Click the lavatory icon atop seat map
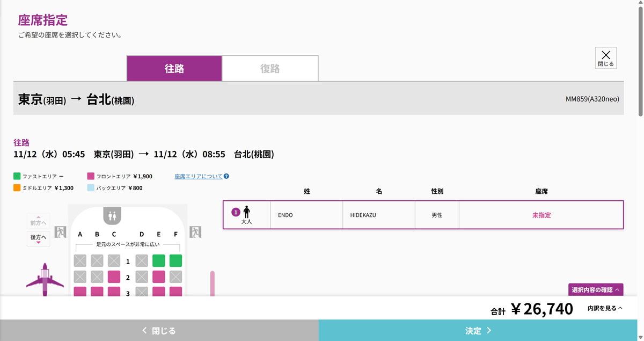644x341 pixels. [112, 215]
